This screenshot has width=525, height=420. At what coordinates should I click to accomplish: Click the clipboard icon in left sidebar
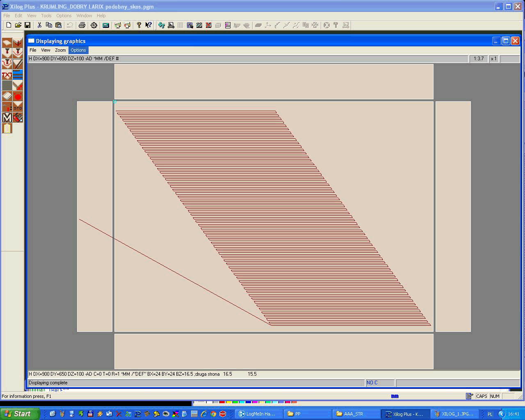[x=7, y=128]
